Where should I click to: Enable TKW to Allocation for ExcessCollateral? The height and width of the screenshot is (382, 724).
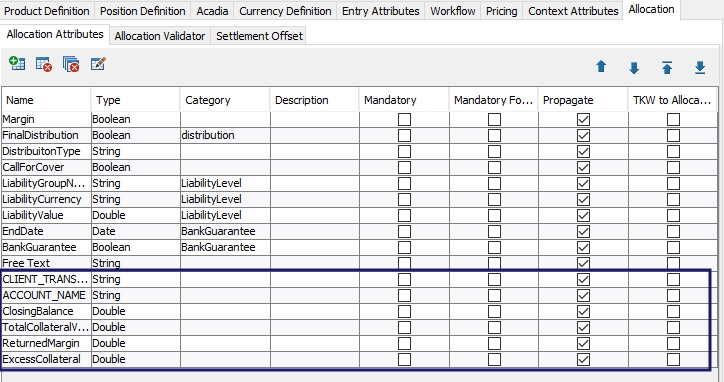[673, 359]
